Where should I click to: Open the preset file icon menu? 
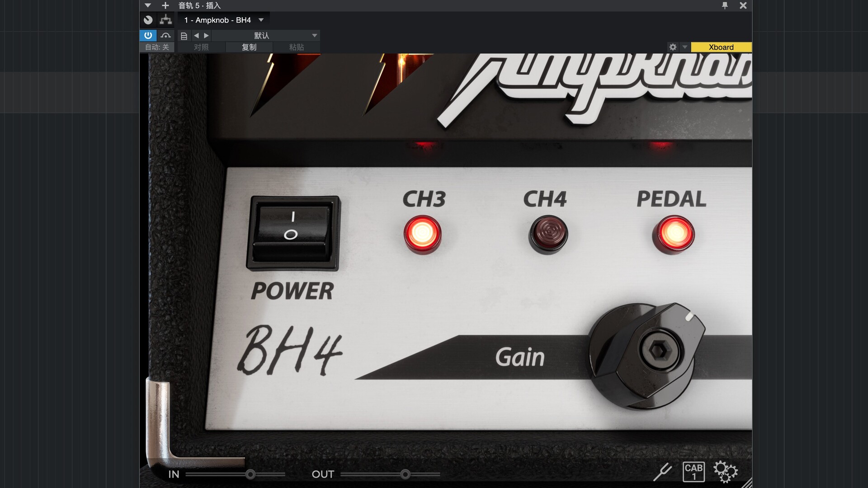184,36
